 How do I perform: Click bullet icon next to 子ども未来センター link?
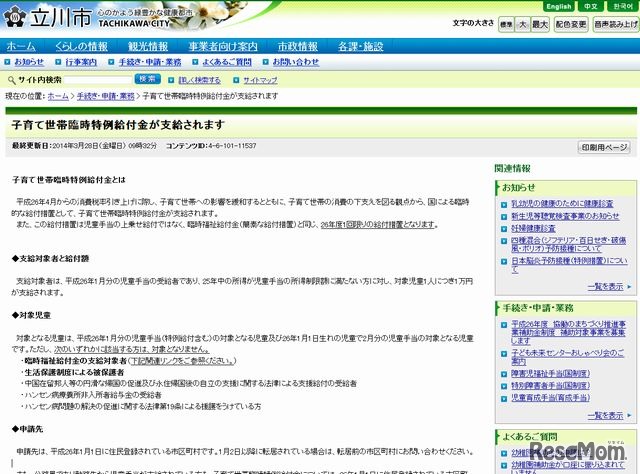click(x=504, y=354)
